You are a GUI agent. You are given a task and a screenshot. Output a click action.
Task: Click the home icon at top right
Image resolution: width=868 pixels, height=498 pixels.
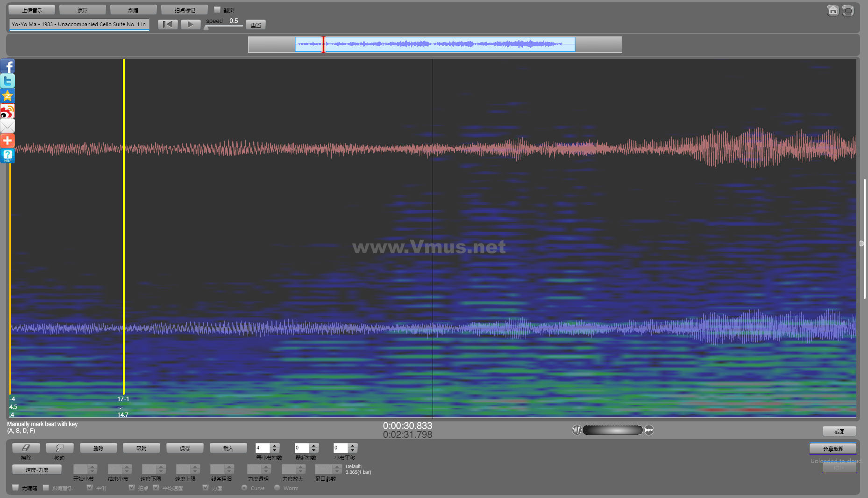click(x=832, y=11)
